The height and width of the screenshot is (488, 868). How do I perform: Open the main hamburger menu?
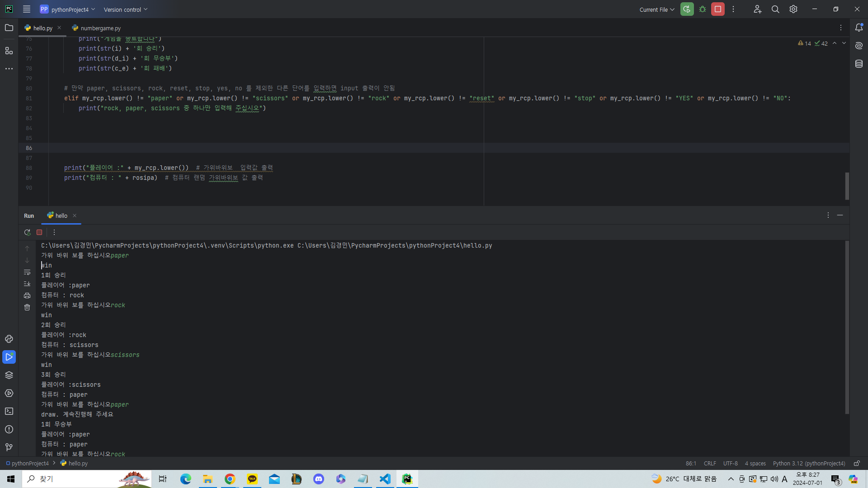27,9
